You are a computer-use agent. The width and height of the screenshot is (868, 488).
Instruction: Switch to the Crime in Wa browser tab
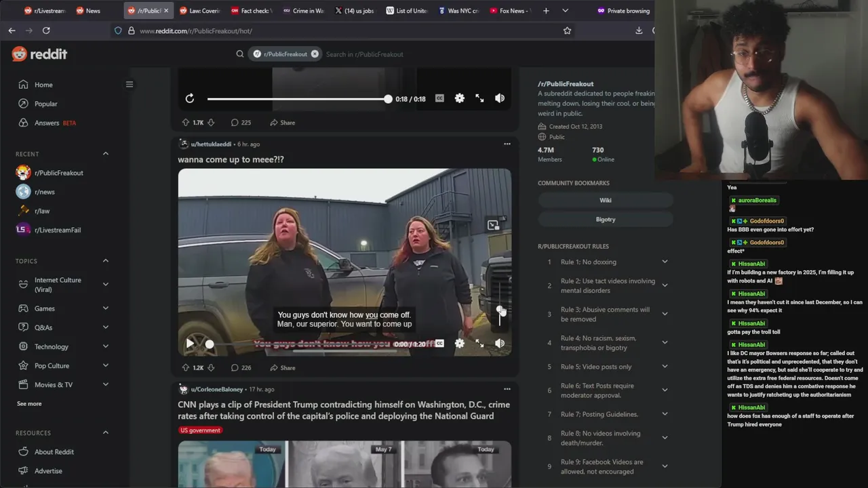pyautogui.click(x=302, y=11)
